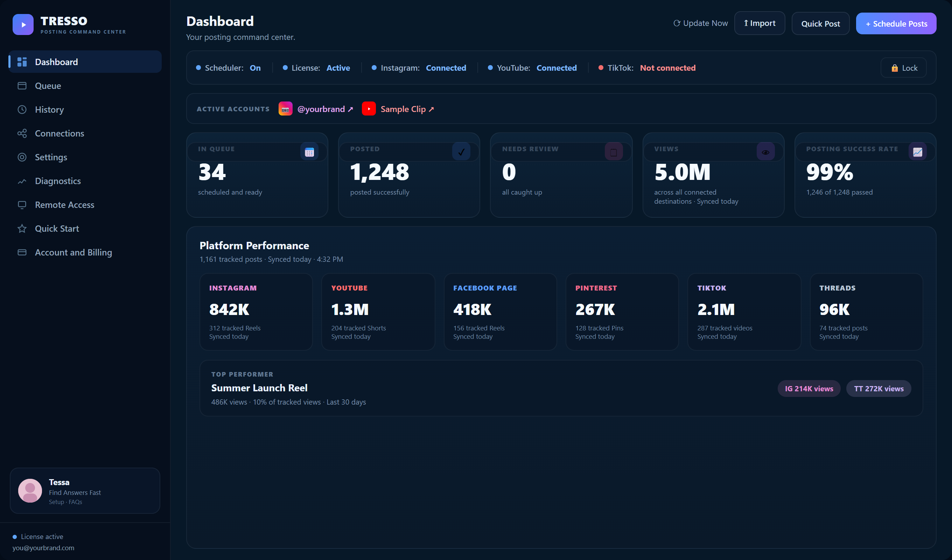
Task: Open the Settings page
Action: (x=85, y=157)
